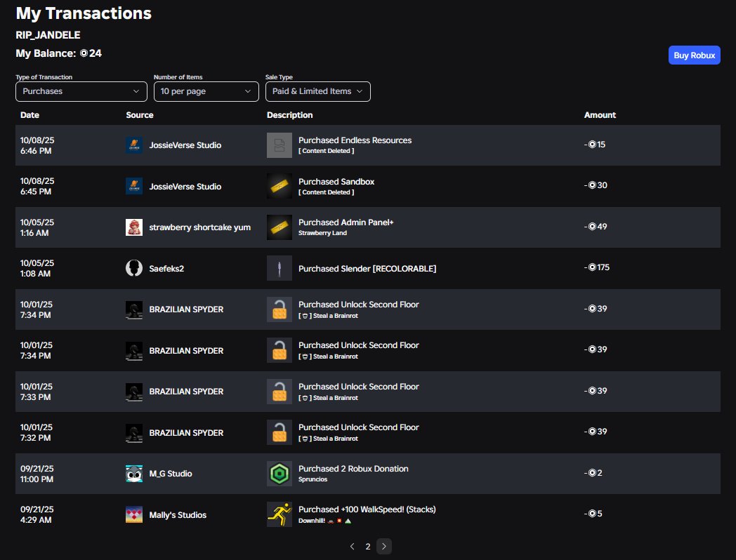Viewport: 736px width, 560px height.
Task: Open BRAZILIAN SPYDER link in 7:33 PM row
Action: point(186,392)
